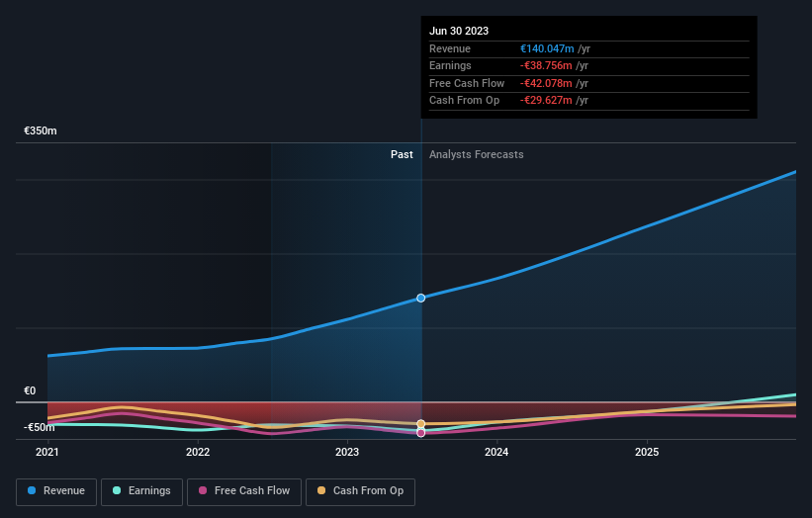Image resolution: width=812 pixels, height=518 pixels.
Task: Toggle the Earnings legend button
Action: point(141,491)
